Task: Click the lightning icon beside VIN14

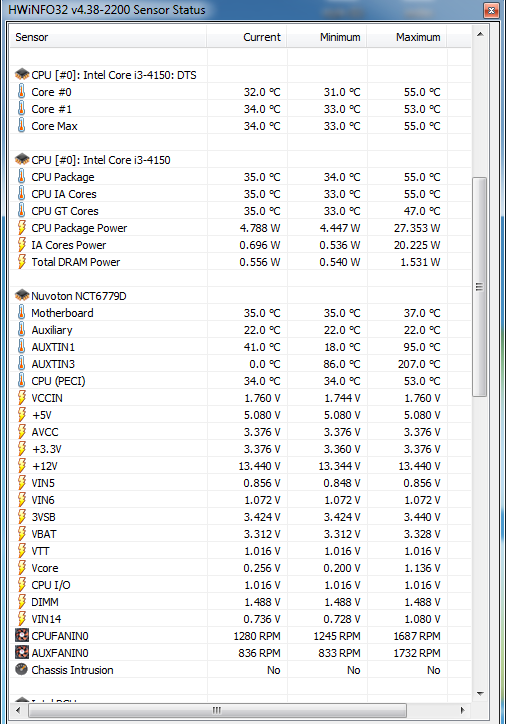Action: (22, 619)
